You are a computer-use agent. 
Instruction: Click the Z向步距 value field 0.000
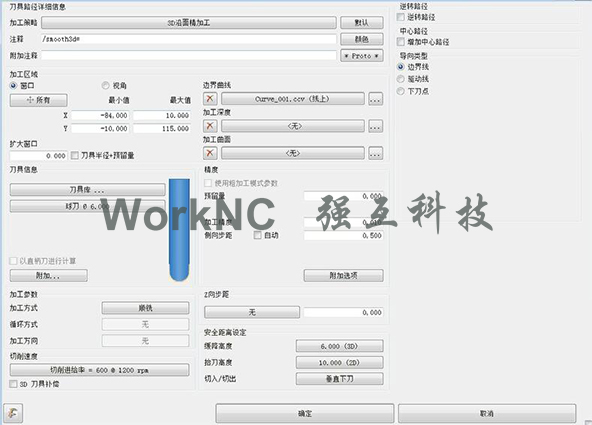(344, 312)
